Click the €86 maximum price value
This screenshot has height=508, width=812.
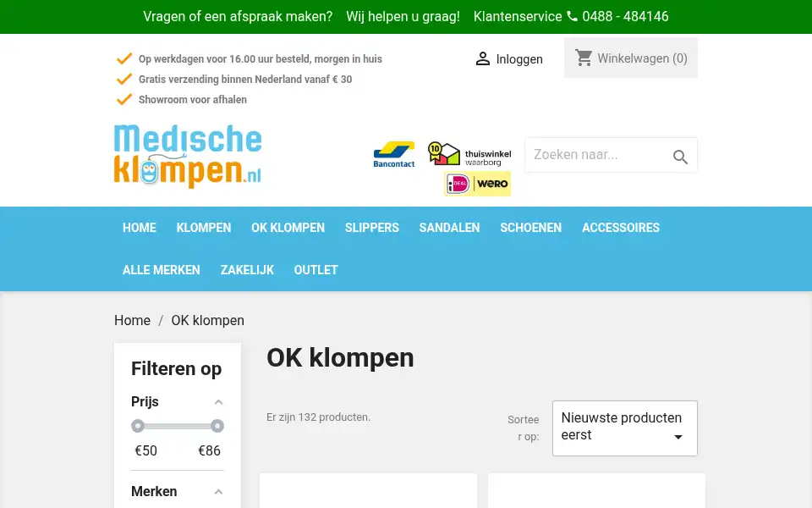point(209,450)
